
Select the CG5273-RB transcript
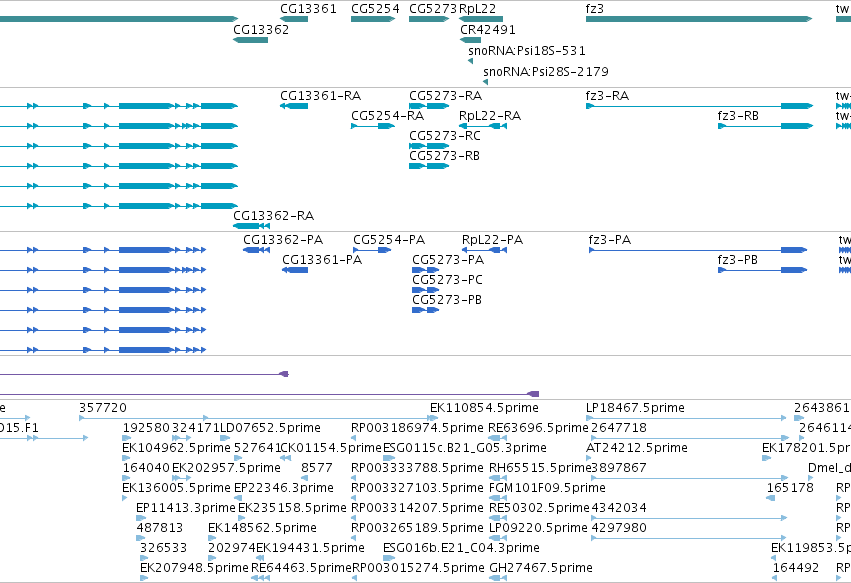429,166
